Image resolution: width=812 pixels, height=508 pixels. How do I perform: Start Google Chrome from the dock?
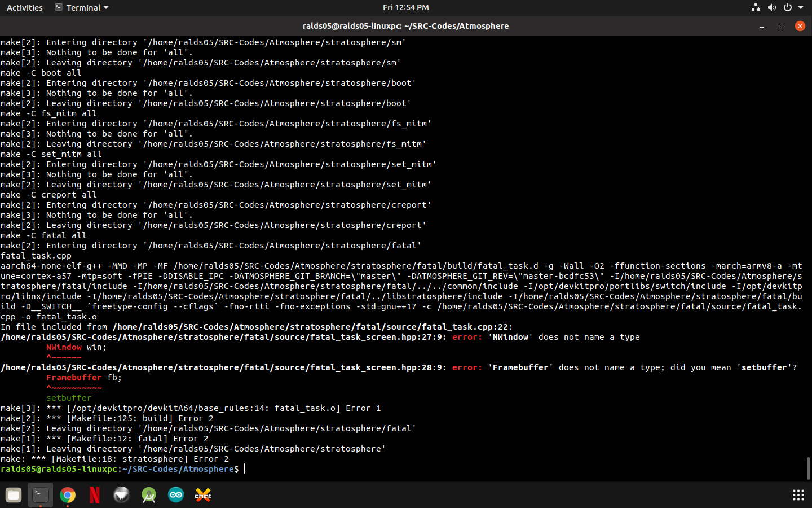click(x=67, y=495)
